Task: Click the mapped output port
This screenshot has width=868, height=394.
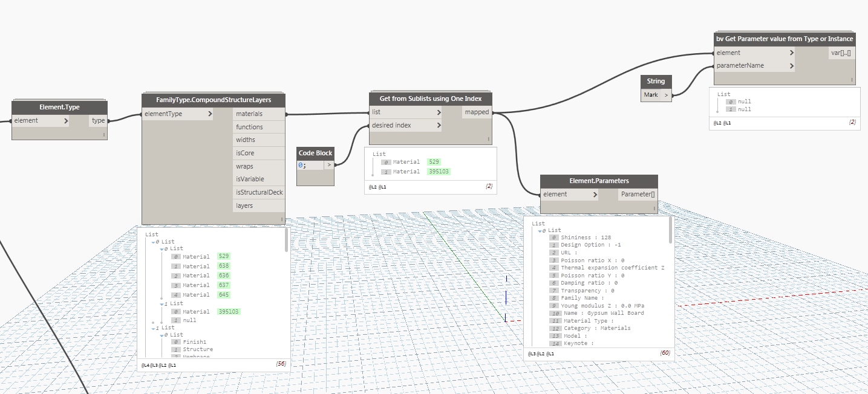Action: [x=477, y=112]
